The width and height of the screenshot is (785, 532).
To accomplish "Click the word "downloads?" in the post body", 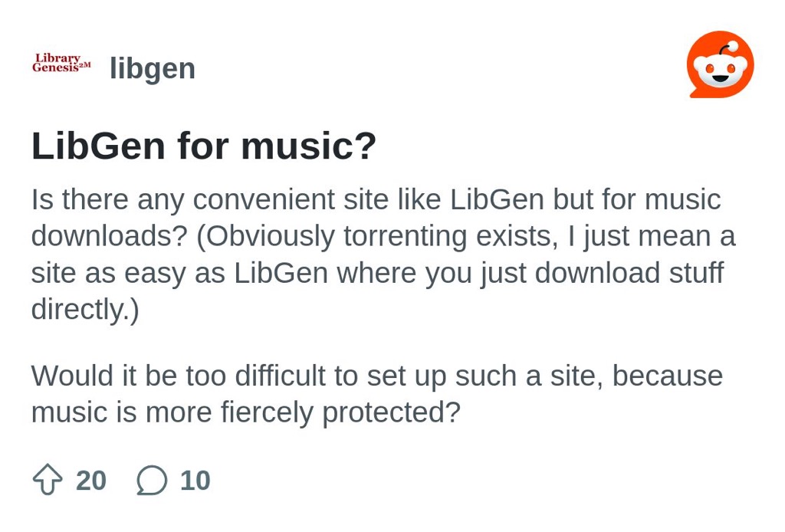I will [109, 236].
